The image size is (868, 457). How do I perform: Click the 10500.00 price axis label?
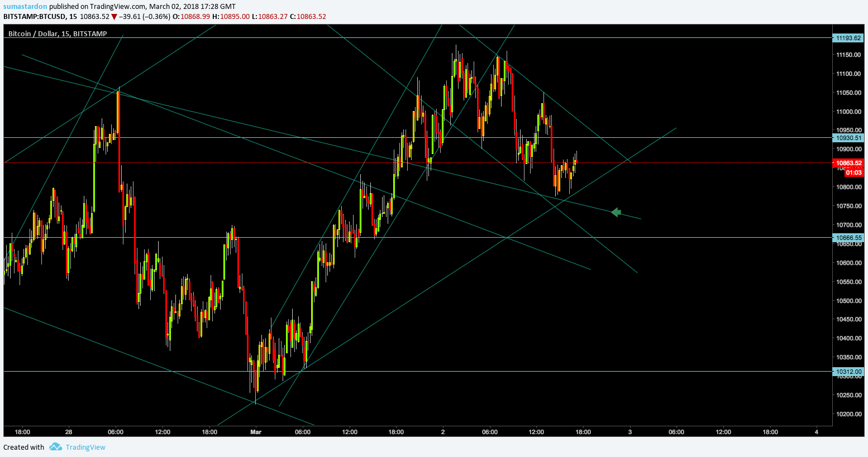pos(848,301)
